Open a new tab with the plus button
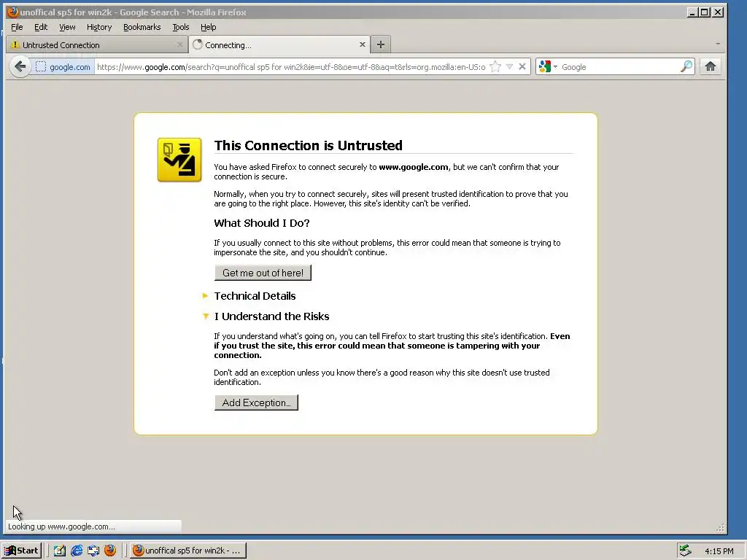The height and width of the screenshot is (560, 747). pyautogui.click(x=380, y=44)
